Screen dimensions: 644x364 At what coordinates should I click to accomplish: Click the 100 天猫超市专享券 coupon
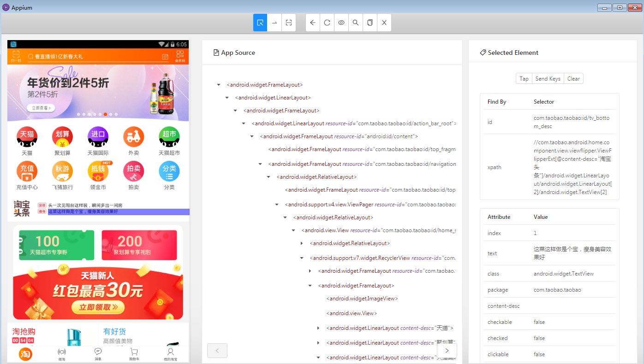coord(57,245)
